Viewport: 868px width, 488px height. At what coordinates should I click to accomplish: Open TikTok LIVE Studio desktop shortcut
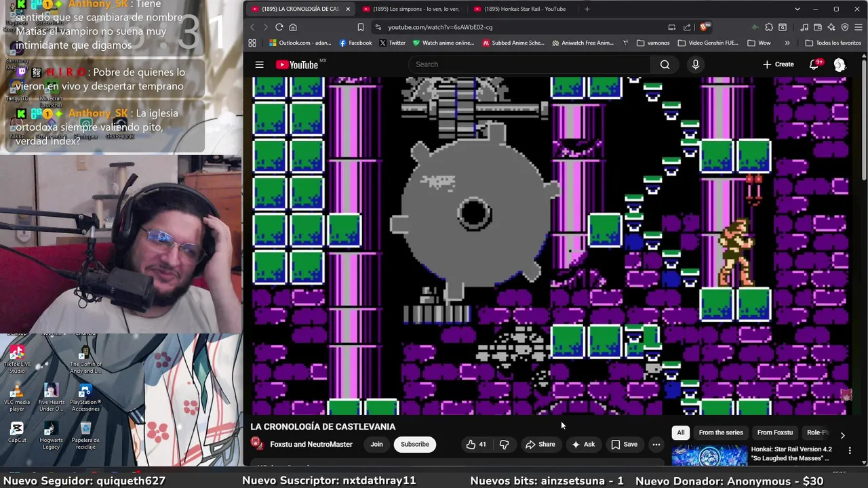point(17,359)
